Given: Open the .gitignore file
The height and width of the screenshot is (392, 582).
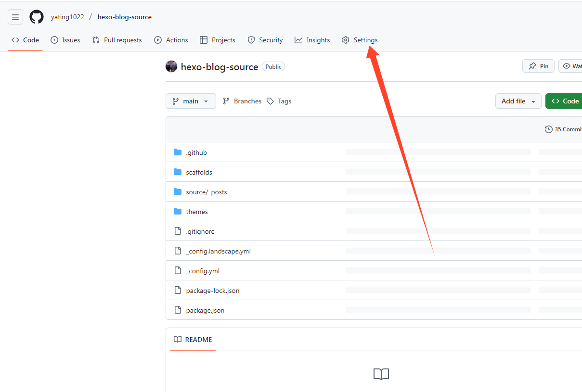Looking at the screenshot, I should (x=200, y=231).
